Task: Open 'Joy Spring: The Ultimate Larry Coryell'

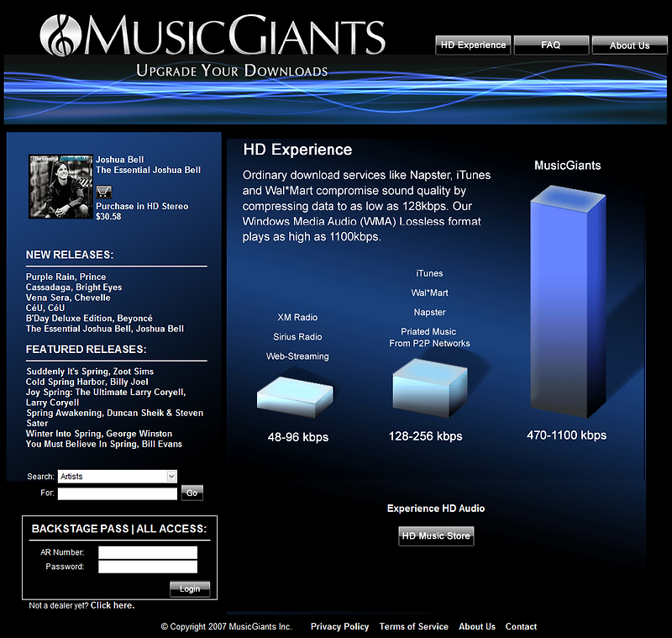Action: click(x=106, y=397)
